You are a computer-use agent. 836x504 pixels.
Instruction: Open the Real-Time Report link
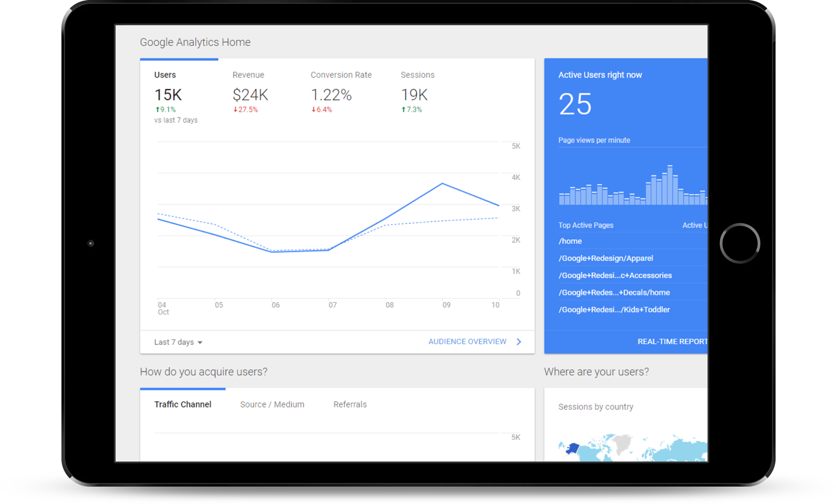pyautogui.click(x=672, y=342)
